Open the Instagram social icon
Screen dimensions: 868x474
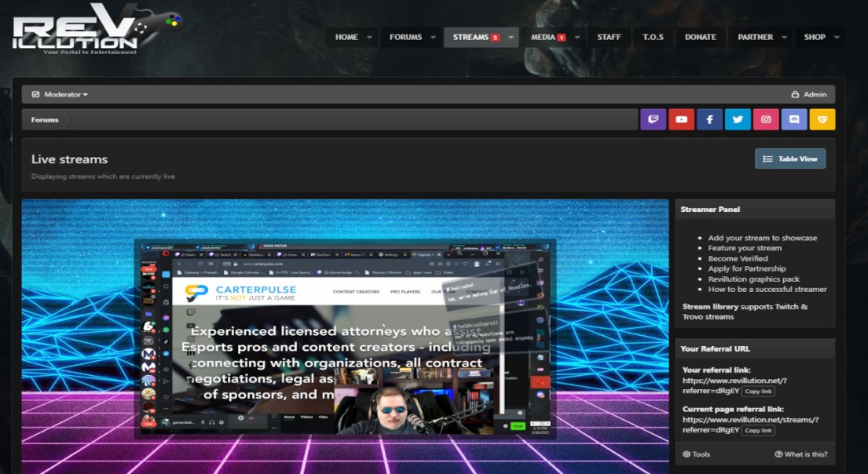coord(766,119)
